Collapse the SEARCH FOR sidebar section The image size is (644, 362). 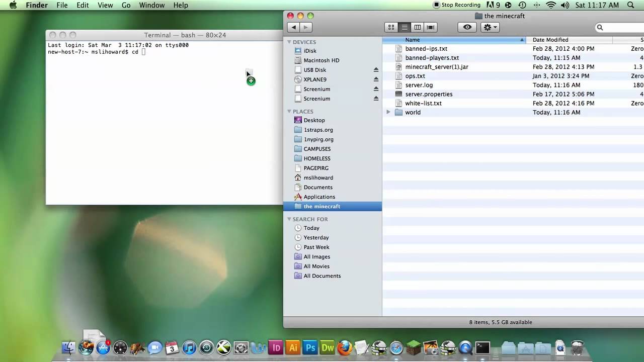coord(289,219)
